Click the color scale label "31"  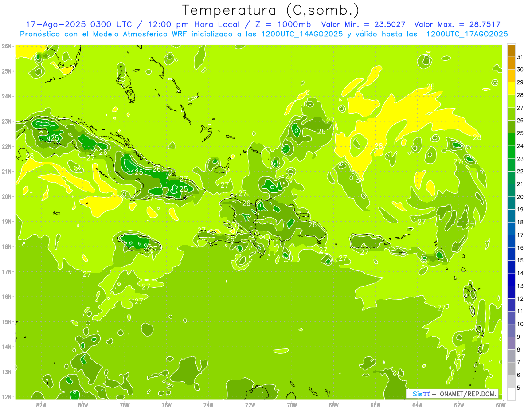520,57
